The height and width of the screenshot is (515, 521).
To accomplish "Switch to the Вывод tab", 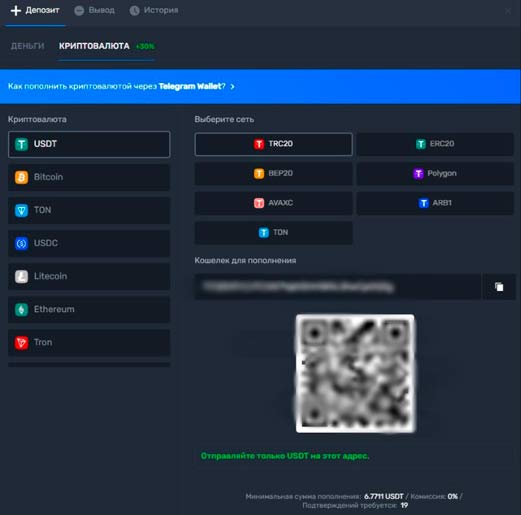I will coord(95,11).
